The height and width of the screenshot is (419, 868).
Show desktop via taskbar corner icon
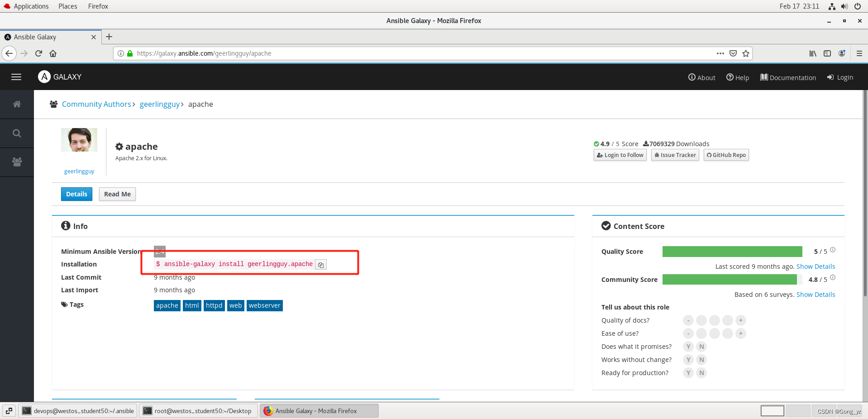click(x=9, y=411)
